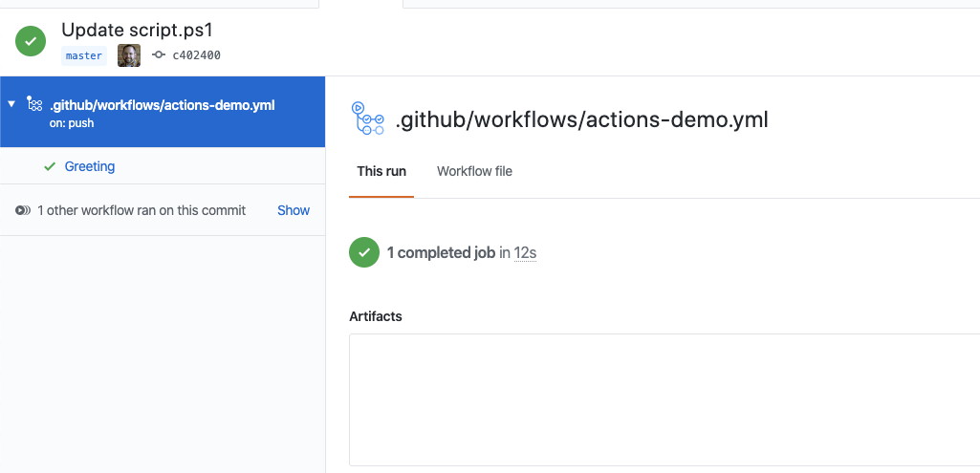Screen dimensions: 980x473
Task: Click the green success check beside the commit title
Action: tap(31, 40)
